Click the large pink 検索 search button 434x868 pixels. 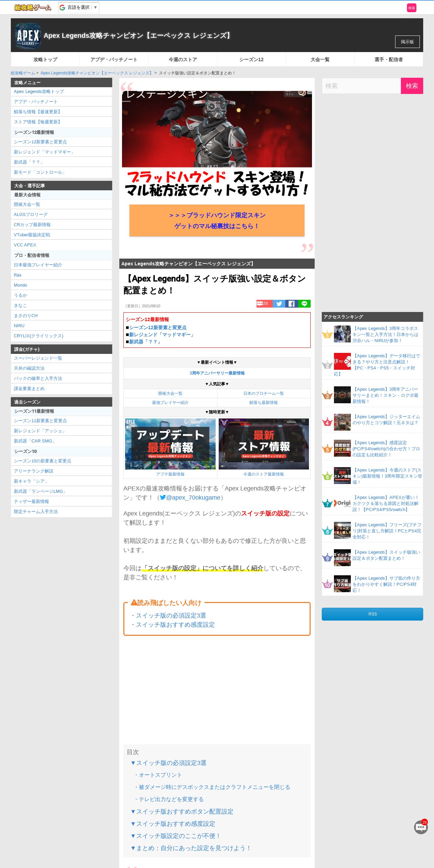tap(412, 86)
